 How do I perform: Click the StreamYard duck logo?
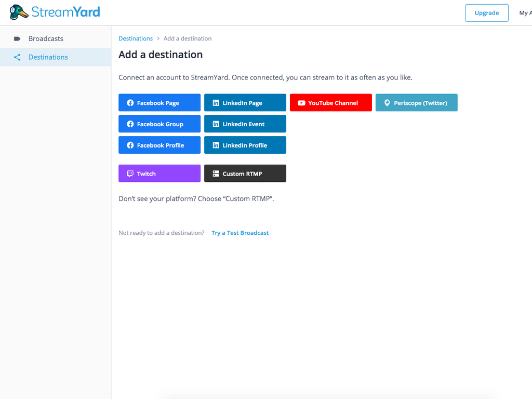pos(19,12)
